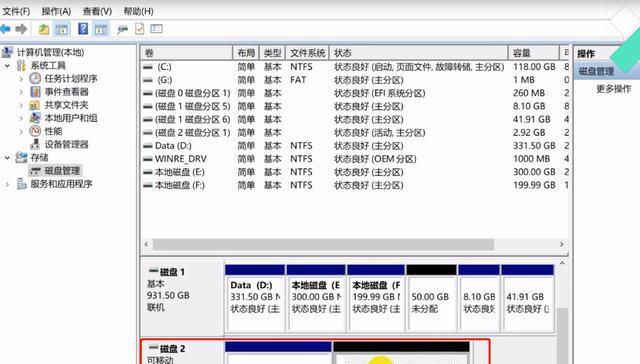Collapse the 存储 tree node
640x364 pixels.
click(x=7, y=157)
